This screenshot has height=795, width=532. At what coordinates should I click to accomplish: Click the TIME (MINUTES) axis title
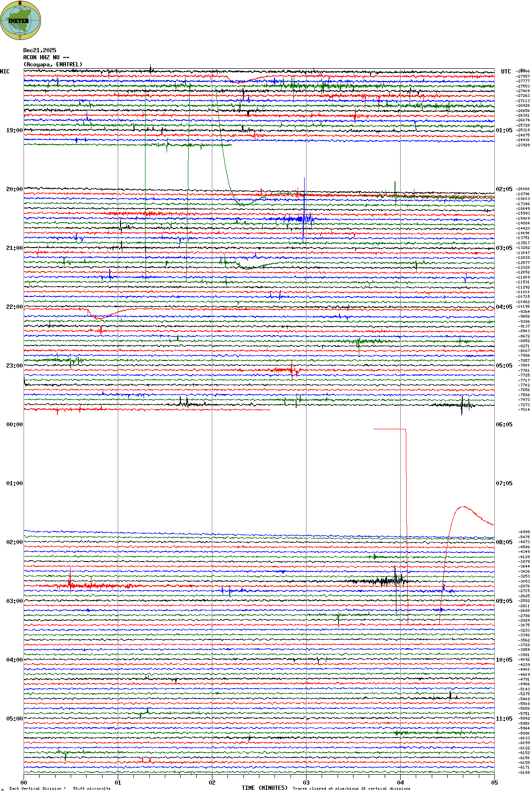click(264, 787)
